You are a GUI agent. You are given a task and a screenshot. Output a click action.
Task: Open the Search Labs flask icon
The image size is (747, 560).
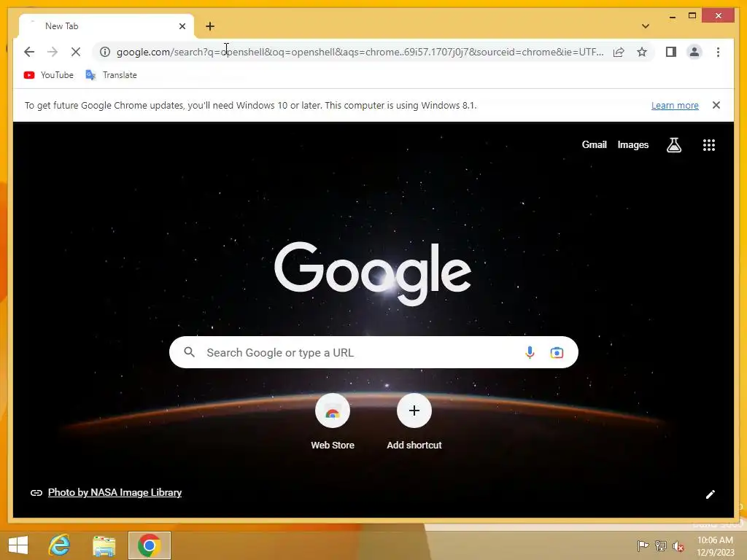pyautogui.click(x=673, y=145)
